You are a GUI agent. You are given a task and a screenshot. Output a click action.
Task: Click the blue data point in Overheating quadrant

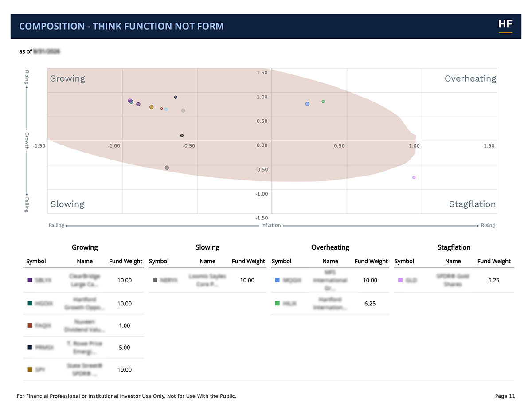[x=307, y=104]
